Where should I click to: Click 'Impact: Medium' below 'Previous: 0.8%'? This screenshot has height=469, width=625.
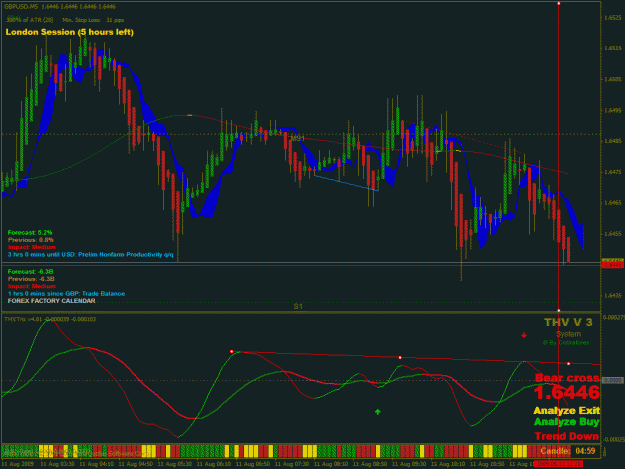[x=31, y=247]
